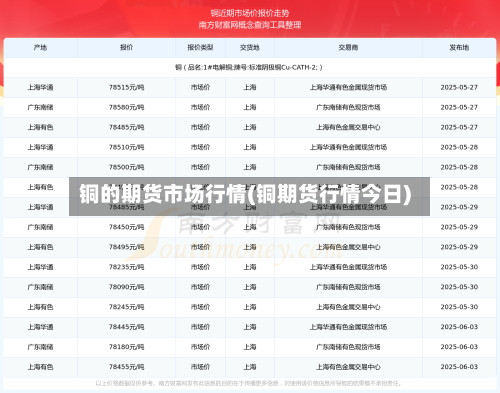Select date 2025-06-03 in the 78180元/吨 row
500x393 pixels.
click(459, 347)
